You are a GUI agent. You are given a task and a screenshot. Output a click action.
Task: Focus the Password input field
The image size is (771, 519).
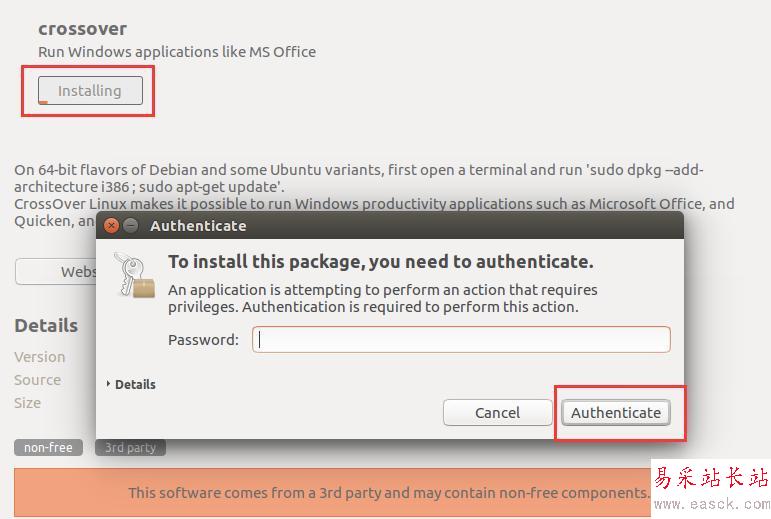(x=461, y=340)
